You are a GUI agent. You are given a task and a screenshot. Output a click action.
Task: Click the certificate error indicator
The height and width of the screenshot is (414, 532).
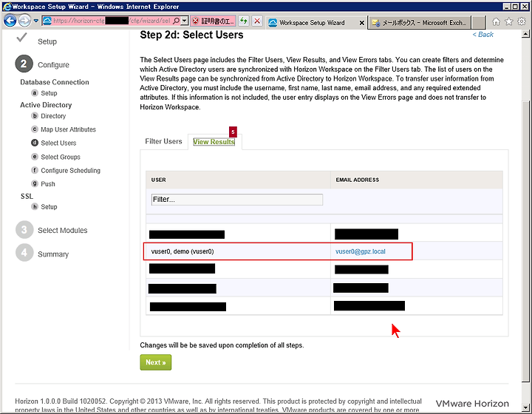point(213,21)
